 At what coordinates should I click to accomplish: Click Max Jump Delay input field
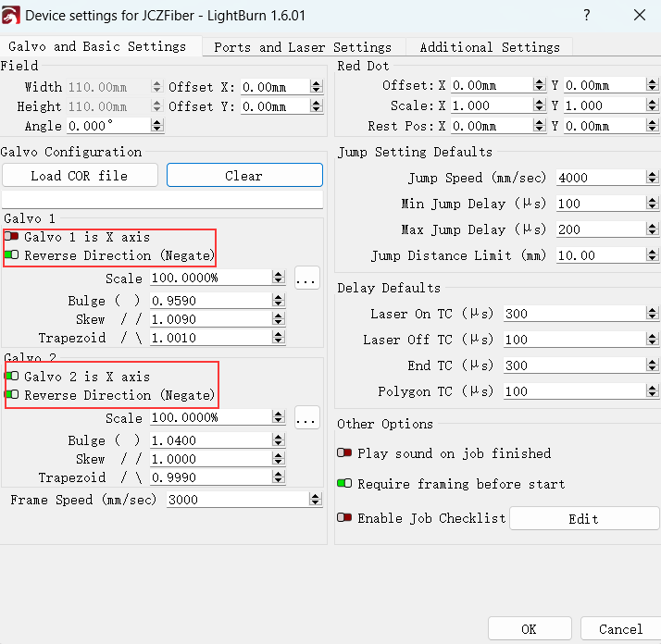pyautogui.click(x=601, y=229)
